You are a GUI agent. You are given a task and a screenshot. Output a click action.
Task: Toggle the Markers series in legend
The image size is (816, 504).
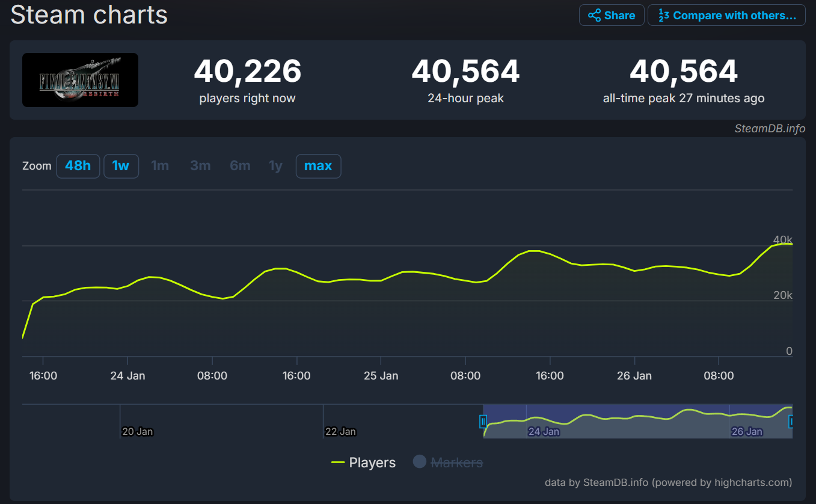click(x=448, y=462)
